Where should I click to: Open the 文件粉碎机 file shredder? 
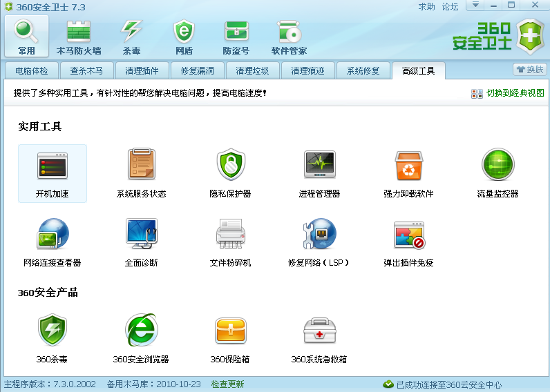click(x=231, y=242)
